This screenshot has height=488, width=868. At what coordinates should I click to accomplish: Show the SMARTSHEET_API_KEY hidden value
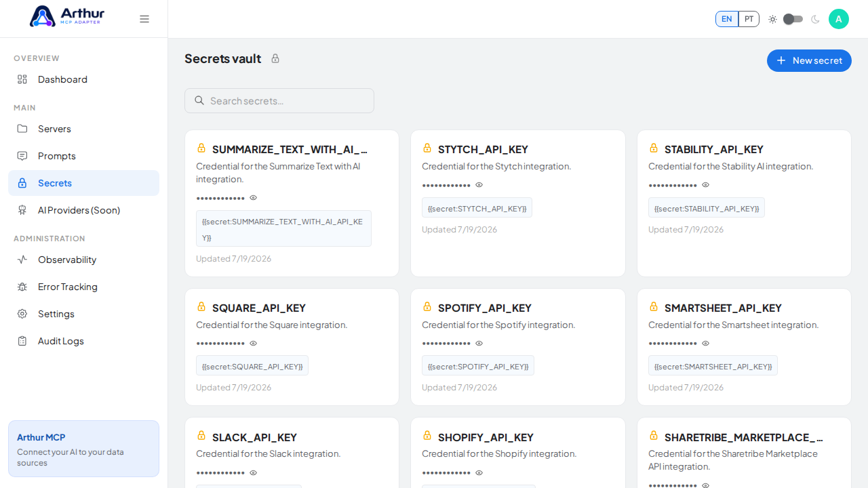point(706,344)
